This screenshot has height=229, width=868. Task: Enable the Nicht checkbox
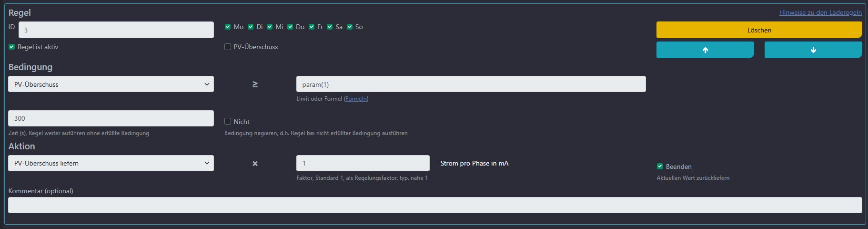[x=228, y=121]
